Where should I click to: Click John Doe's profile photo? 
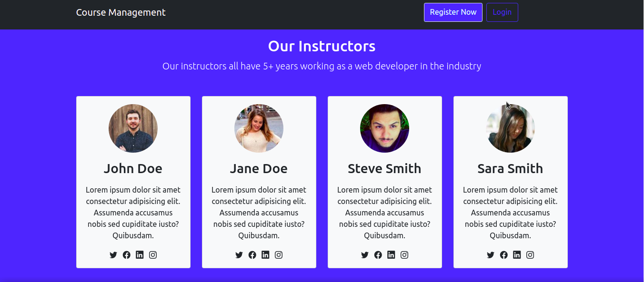(x=133, y=128)
